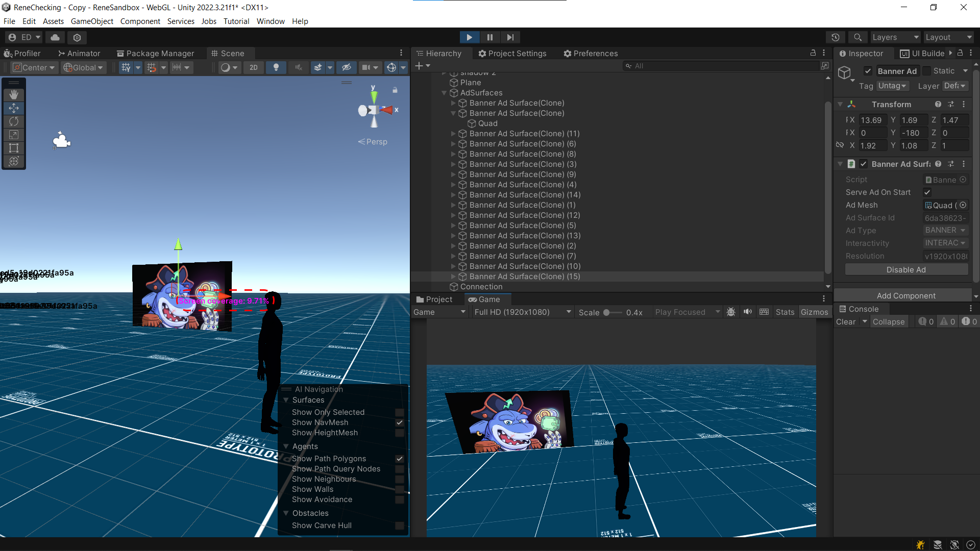The height and width of the screenshot is (551, 980).
Task: Toggle Show Only Selected checkbox
Action: [x=400, y=412]
